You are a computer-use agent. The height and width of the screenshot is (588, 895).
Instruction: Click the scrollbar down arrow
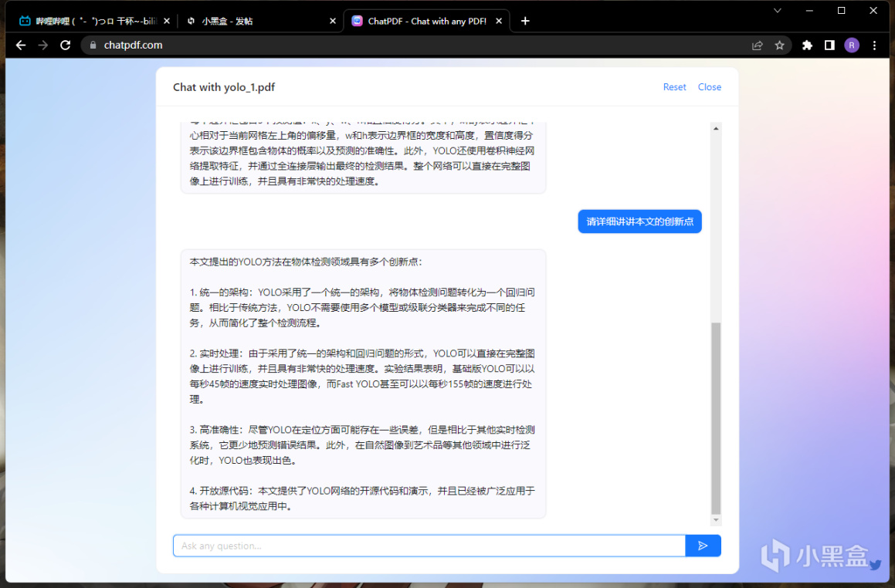716,520
